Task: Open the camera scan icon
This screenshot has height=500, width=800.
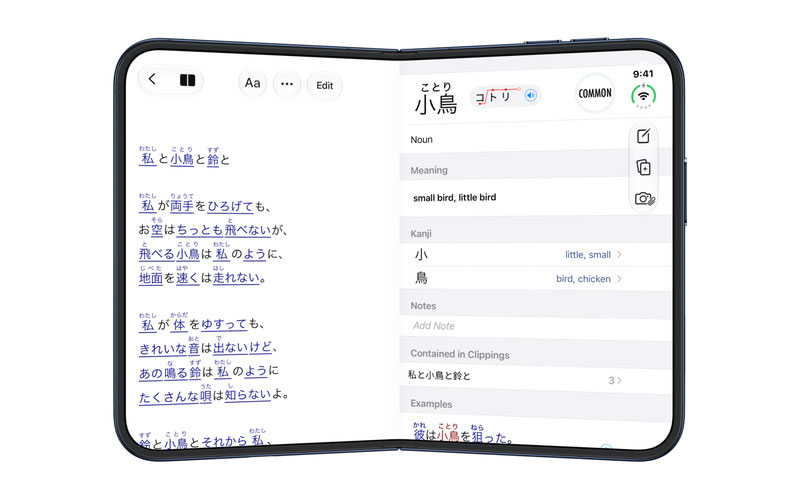Action: coord(644,198)
